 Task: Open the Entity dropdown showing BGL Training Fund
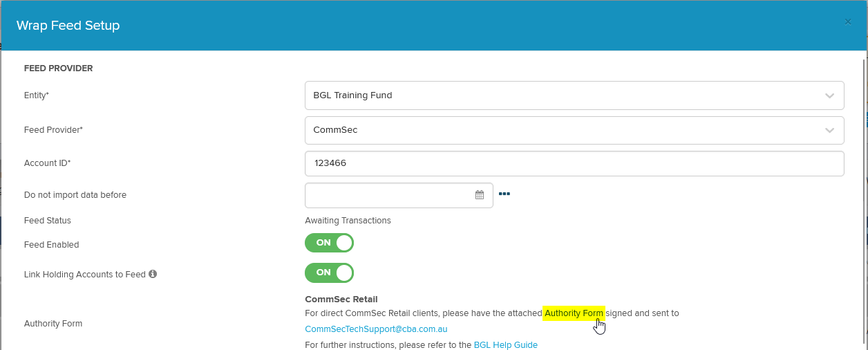click(x=574, y=95)
